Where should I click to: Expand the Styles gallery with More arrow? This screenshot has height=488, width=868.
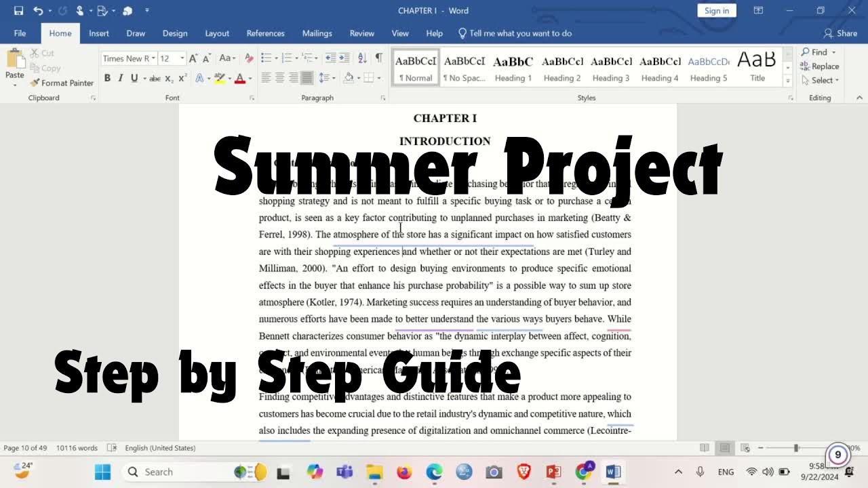tap(787, 81)
